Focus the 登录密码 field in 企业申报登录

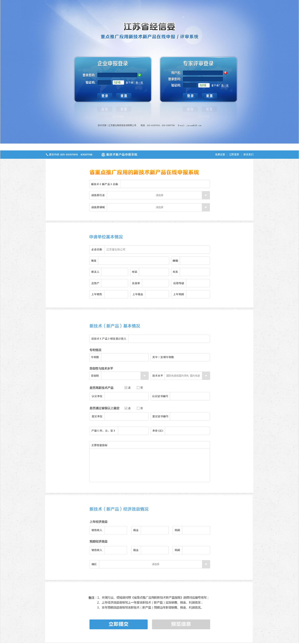(x=117, y=75)
